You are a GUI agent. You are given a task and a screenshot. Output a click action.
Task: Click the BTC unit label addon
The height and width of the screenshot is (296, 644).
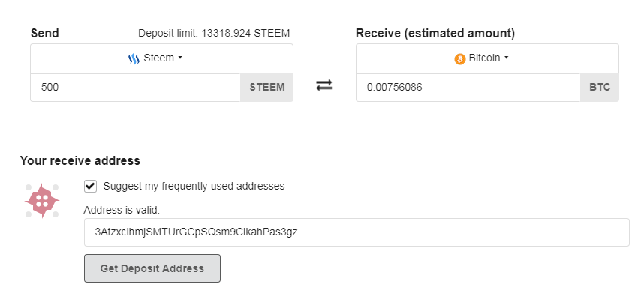point(600,88)
